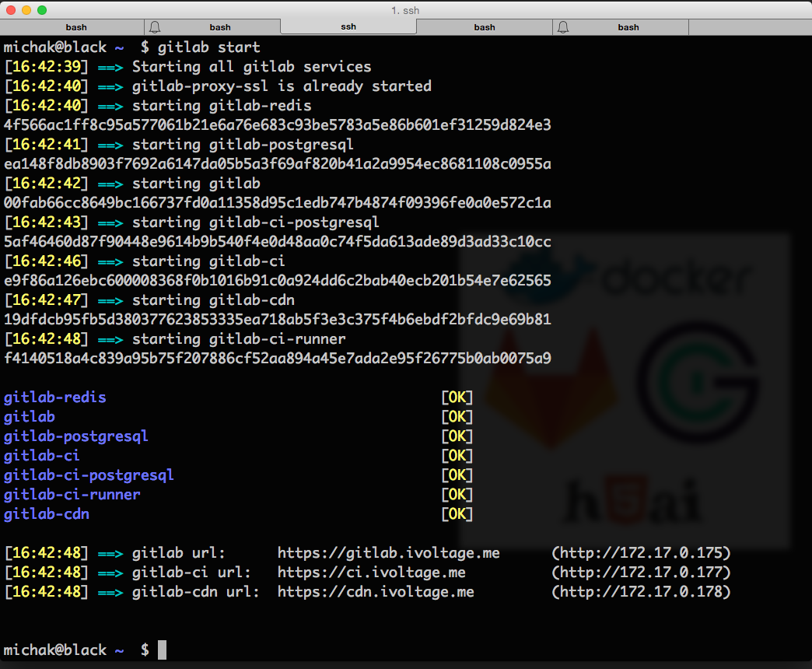This screenshot has width=812, height=669.
Task: Click the blue 'gitlab-ci-postgresql' status name
Action: (89, 475)
